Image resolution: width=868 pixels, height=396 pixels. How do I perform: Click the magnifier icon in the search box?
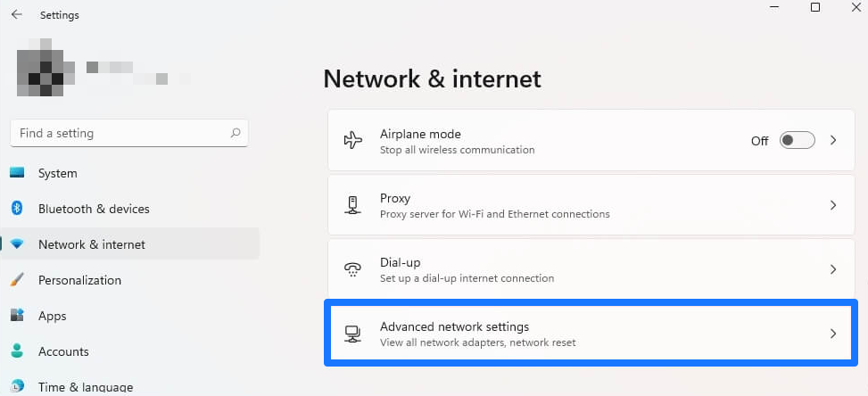click(x=236, y=133)
